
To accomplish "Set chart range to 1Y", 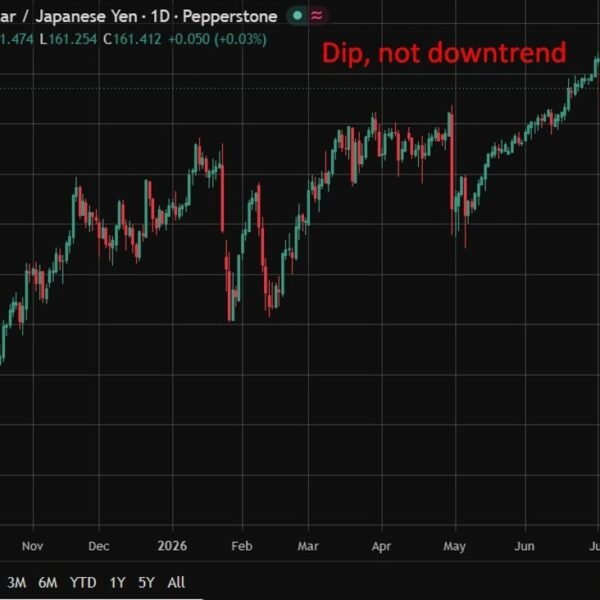I will point(117,582).
